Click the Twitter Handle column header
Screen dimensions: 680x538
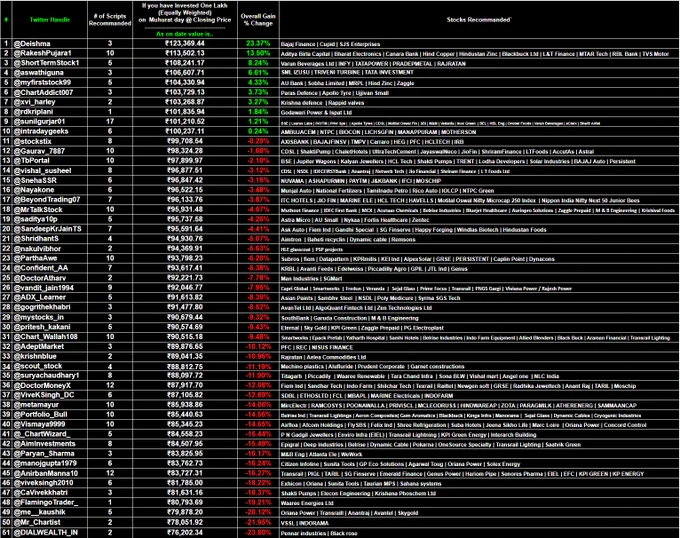point(49,20)
